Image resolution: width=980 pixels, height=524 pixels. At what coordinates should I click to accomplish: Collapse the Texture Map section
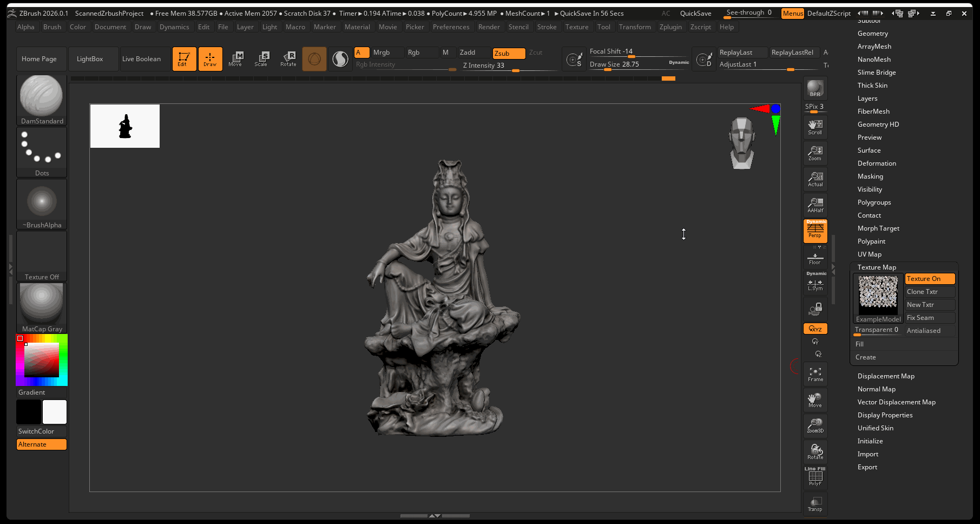point(877,267)
